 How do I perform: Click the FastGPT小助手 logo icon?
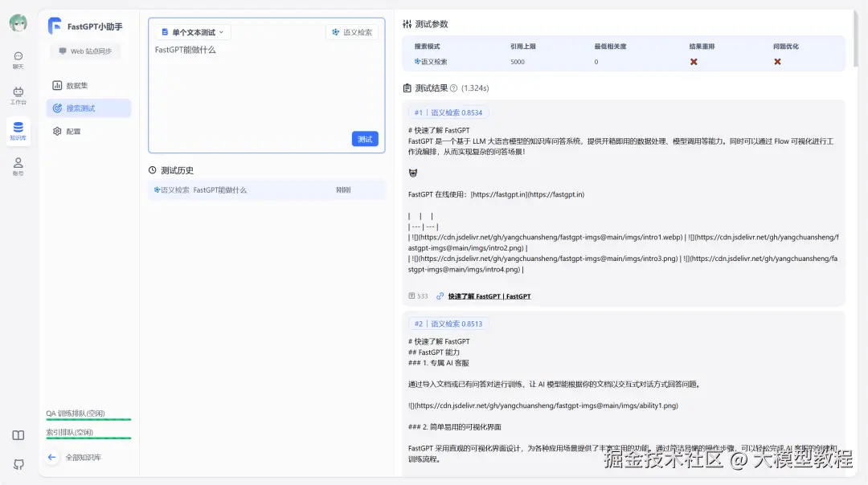point(55,26)
